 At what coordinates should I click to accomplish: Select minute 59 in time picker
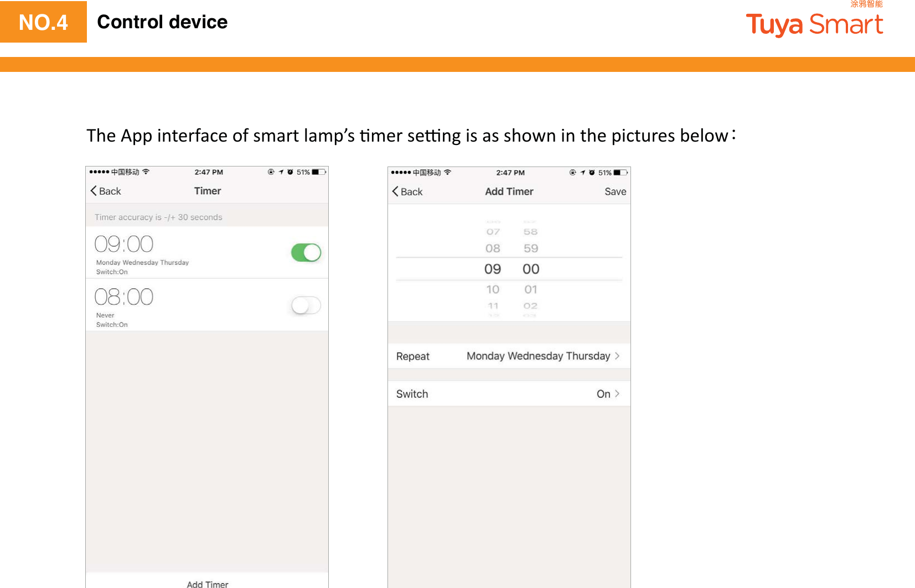pyautogui.click(x=531, y=248)
